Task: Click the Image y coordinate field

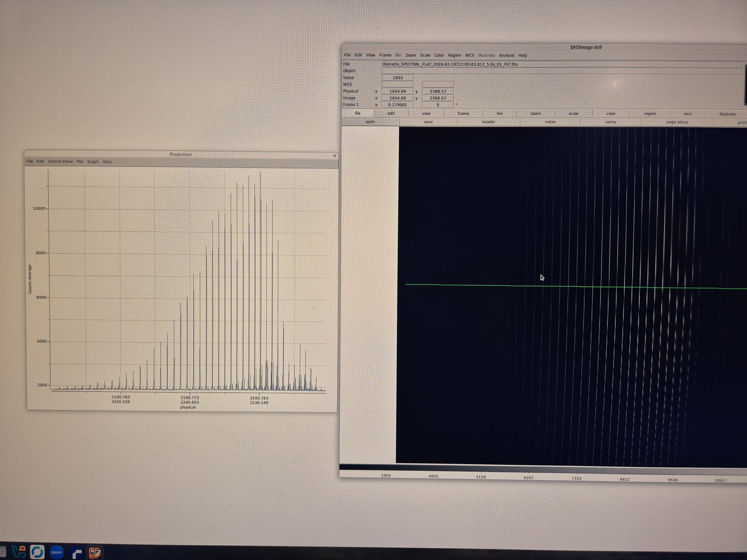Action: (438, 98)
